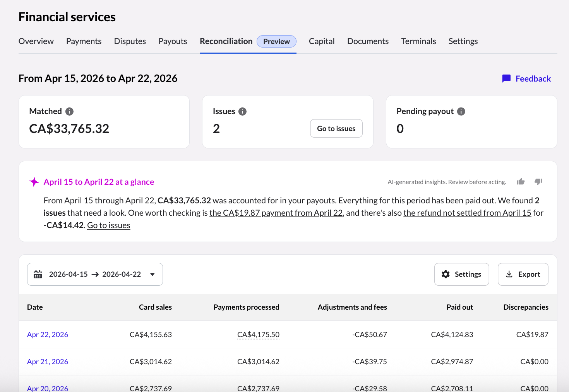Open the Apr 22, 2026 row link

(48, 335)
